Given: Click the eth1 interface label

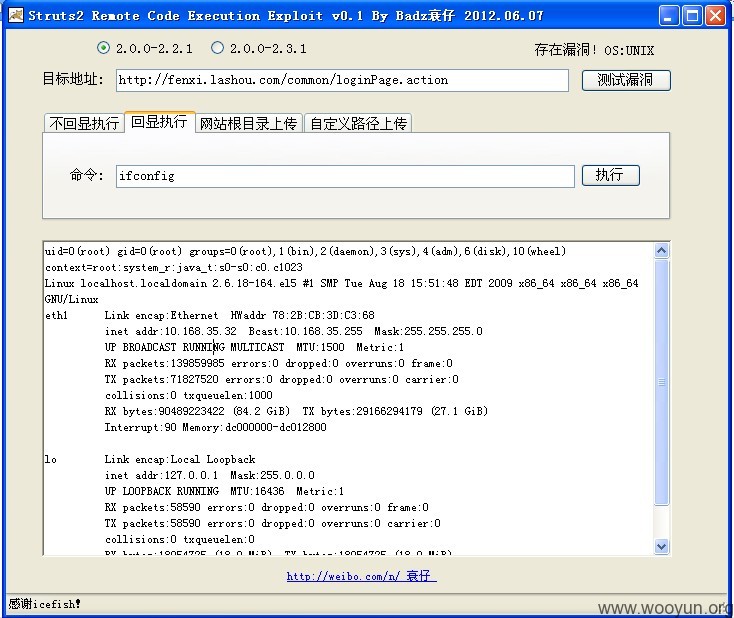Looking at the screenshot, I should (56, 315).
